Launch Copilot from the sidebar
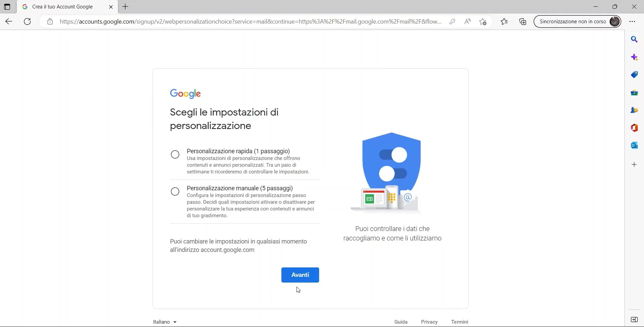This screenshot has height=327, width=644. [x=635, y=57]
